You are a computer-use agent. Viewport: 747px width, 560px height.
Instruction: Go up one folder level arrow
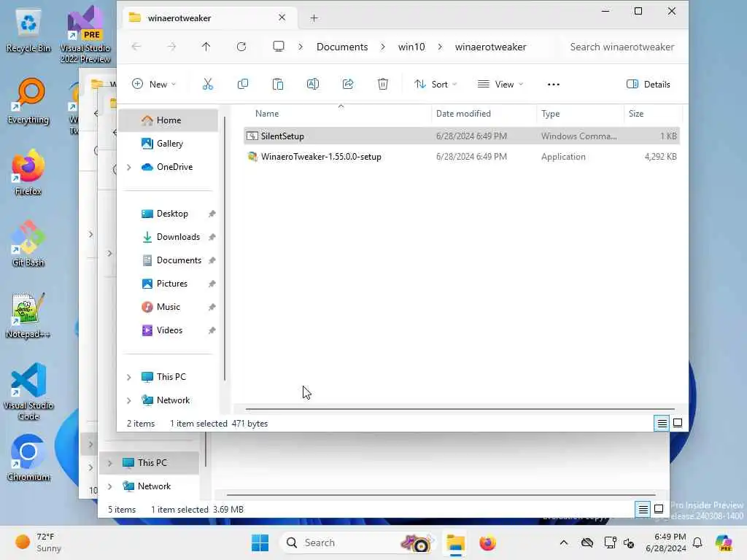coord(206,47)
